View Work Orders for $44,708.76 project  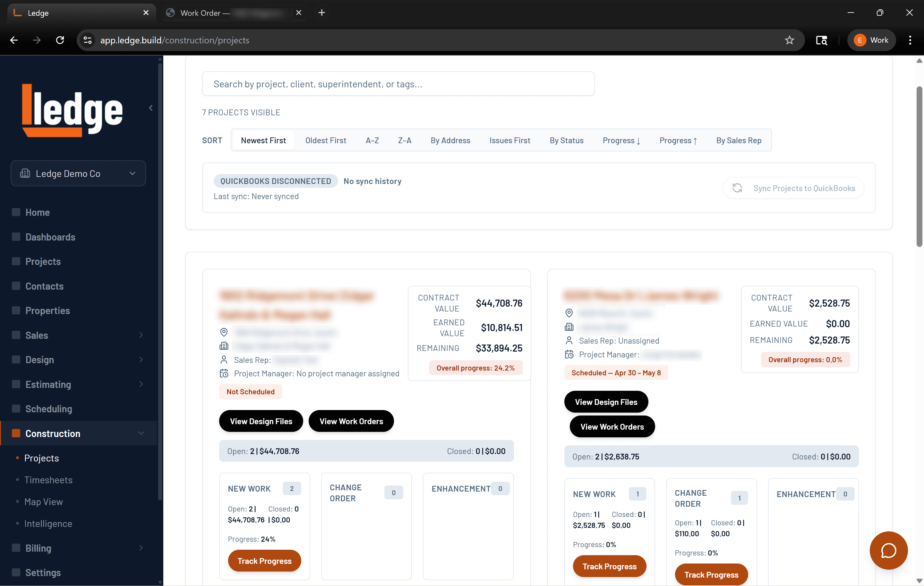[351, 421]
